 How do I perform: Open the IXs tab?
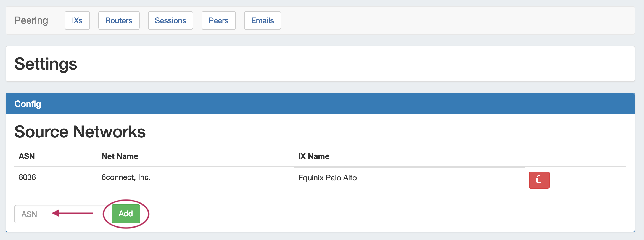77,20
